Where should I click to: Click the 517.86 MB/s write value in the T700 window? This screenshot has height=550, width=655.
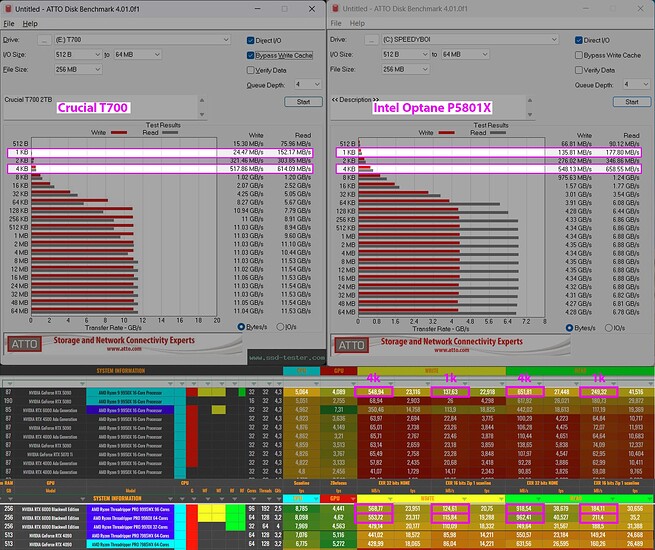click(246, 169)
